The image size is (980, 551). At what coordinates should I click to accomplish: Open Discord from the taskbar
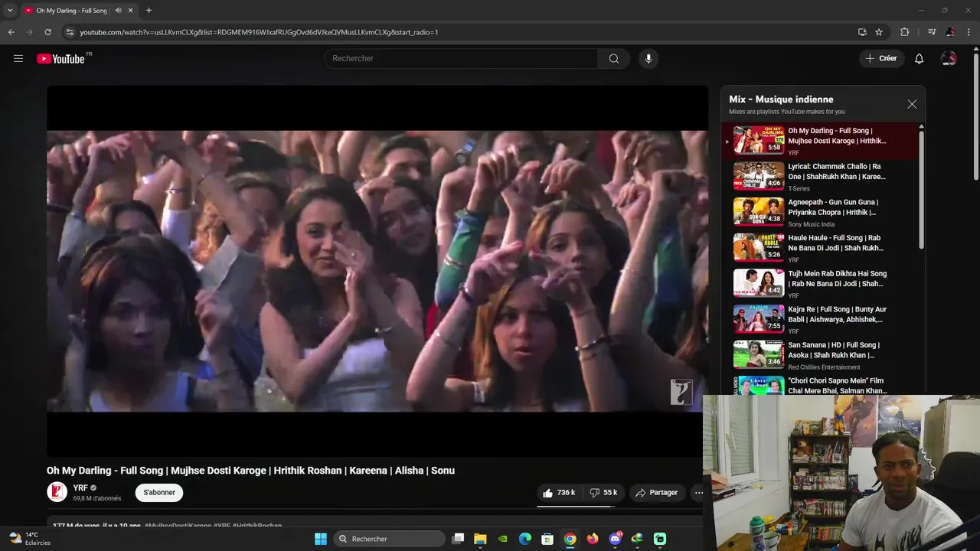615,539
